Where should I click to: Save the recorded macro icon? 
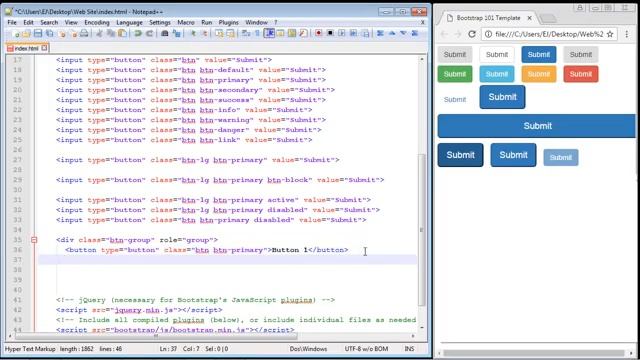coord(365,33)
